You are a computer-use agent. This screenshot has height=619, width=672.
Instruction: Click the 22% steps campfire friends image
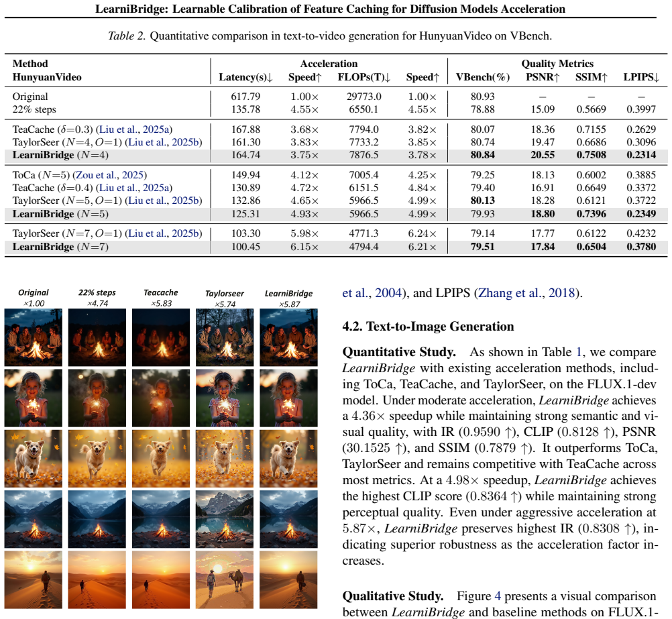tap(97, 337)
